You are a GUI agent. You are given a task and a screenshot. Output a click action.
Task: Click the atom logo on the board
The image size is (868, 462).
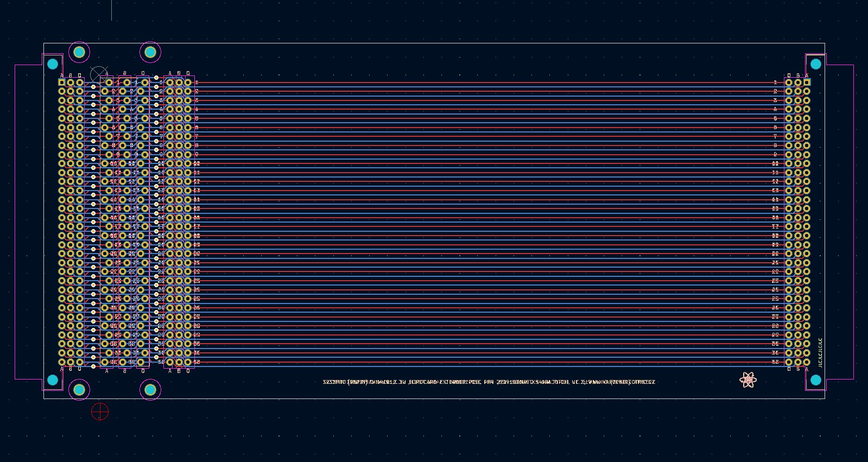click(x=747, y=379)
